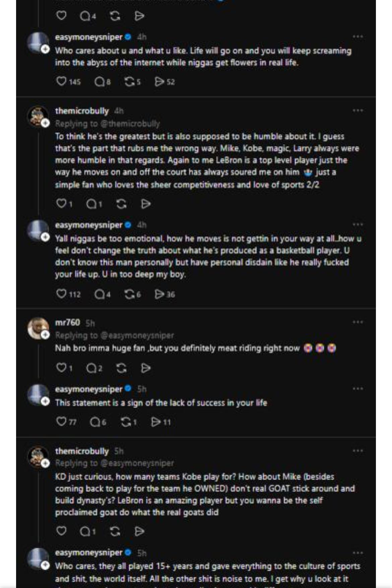Share the post with 52 shares
This screenshot has width=392, height=588.
[x=159, y=81]
